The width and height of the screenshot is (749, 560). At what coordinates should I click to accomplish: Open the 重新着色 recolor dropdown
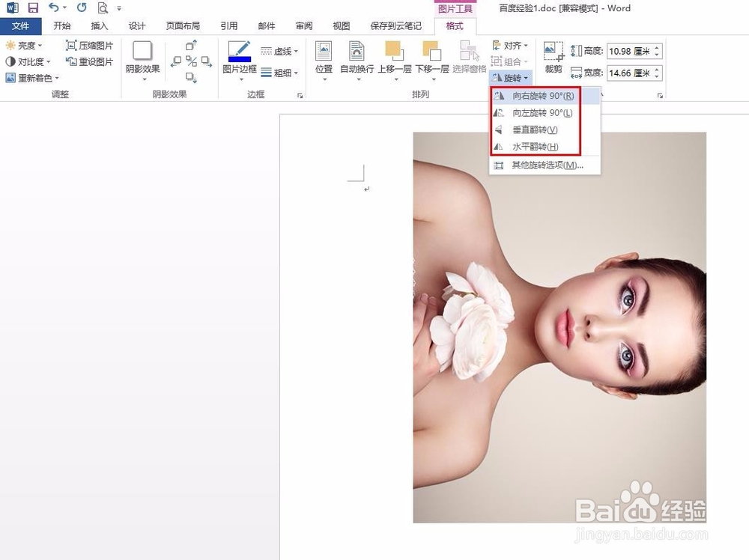[x=32, y=77]
